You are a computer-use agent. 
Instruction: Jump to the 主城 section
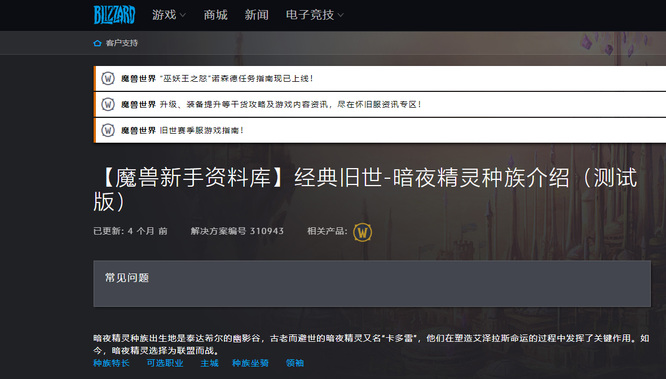click(209, 363)
